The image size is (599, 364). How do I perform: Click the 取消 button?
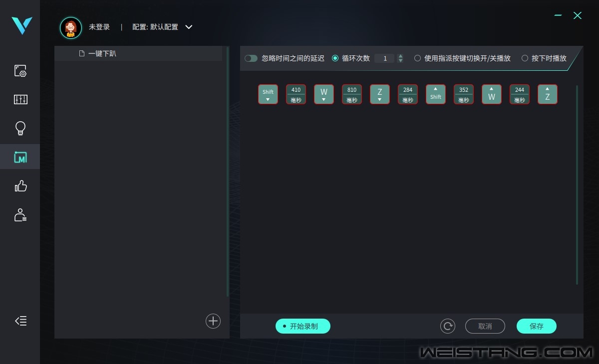[485, 326]
